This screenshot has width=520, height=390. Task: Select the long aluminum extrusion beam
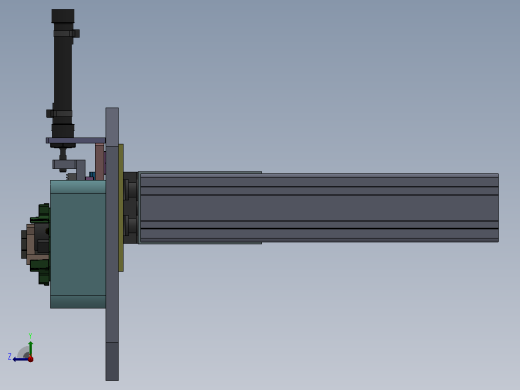point(319,208)
